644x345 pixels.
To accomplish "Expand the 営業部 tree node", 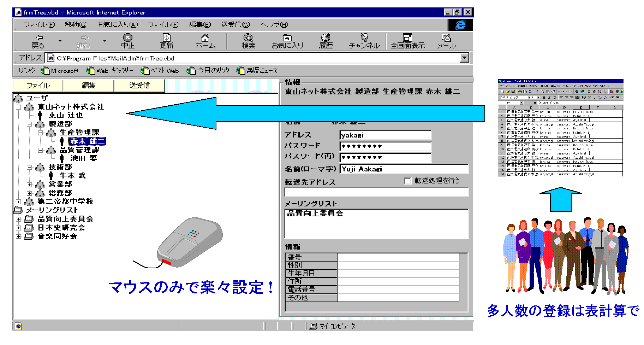I will [x=30, y=185].
